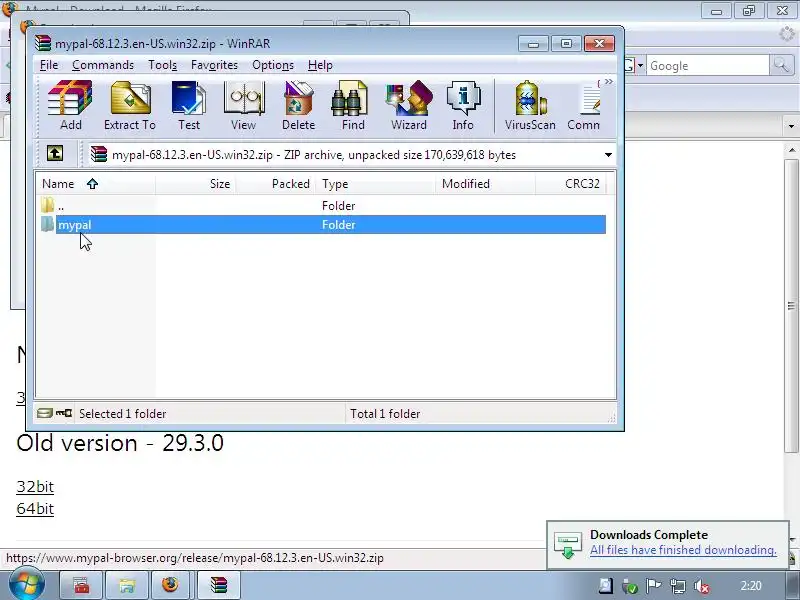Open the File menu

click(x=49, y=65)
